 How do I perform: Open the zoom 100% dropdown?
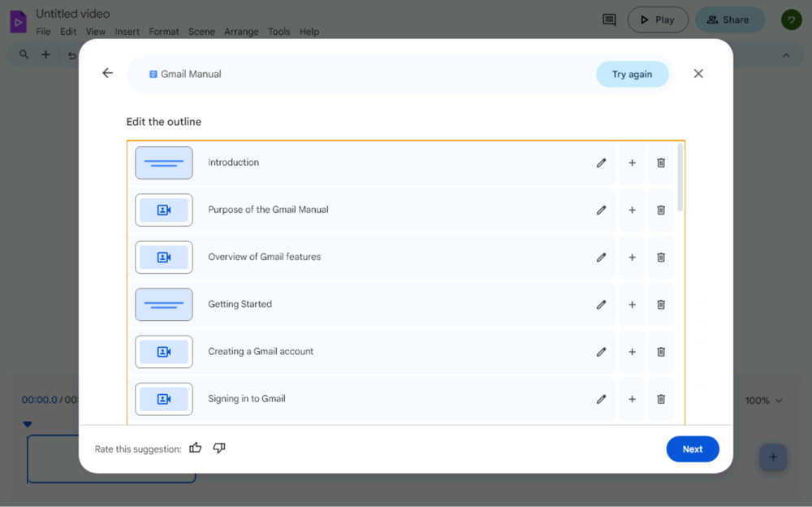click(764, 401)
